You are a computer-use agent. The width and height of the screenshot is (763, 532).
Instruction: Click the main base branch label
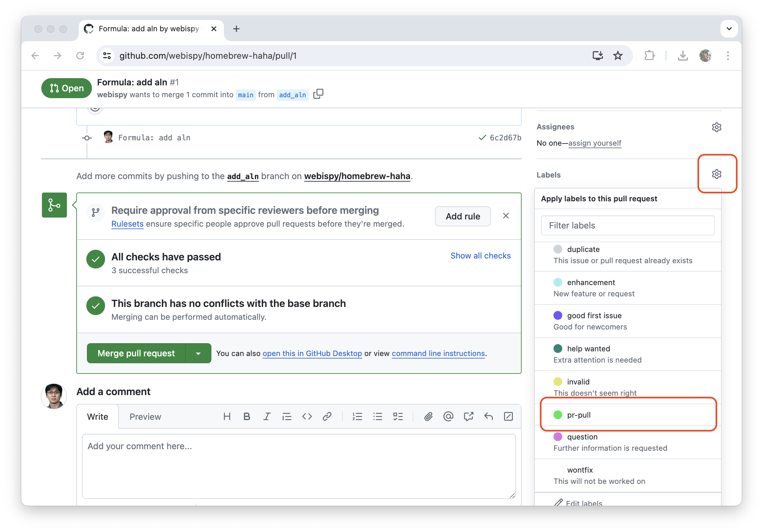point(245,95)
